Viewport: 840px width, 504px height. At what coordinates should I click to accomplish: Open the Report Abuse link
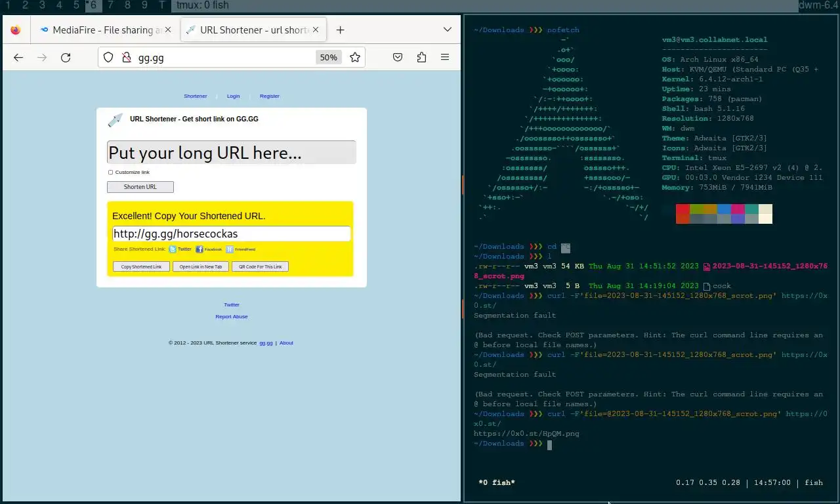232,317
